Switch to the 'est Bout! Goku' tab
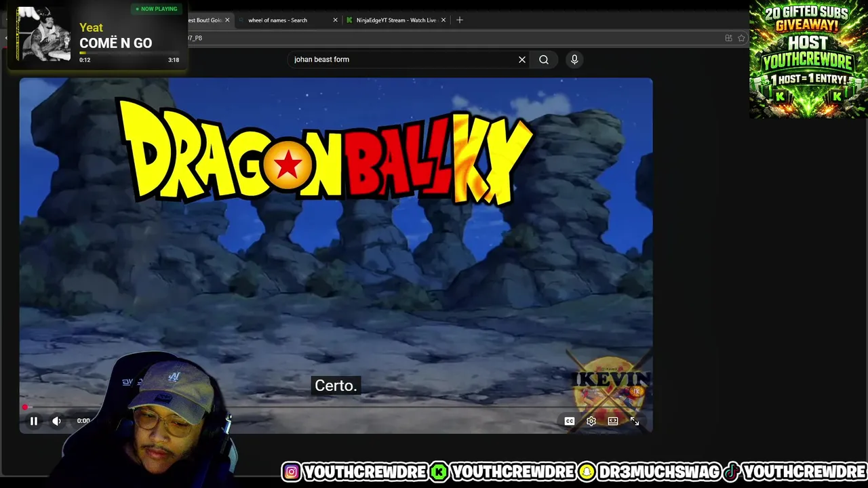The width and height of the screenshot is (868, 488). pyautogui.click(x=205, y=20)
